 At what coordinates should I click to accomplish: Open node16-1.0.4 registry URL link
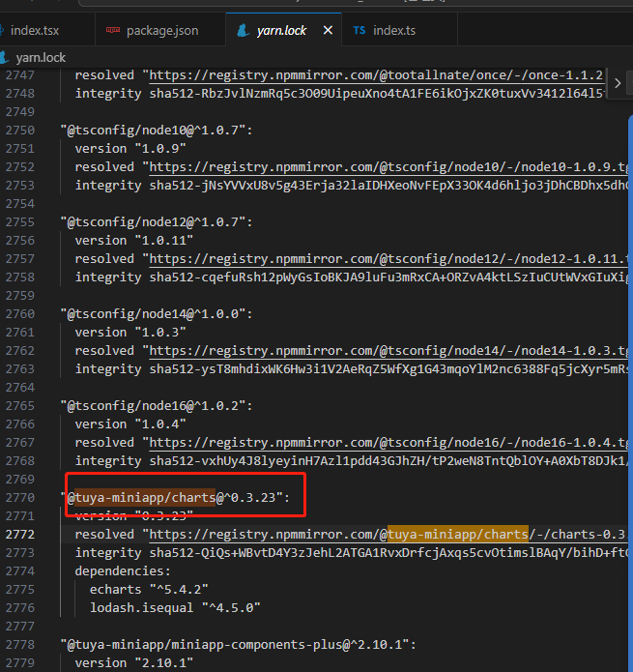388,442
